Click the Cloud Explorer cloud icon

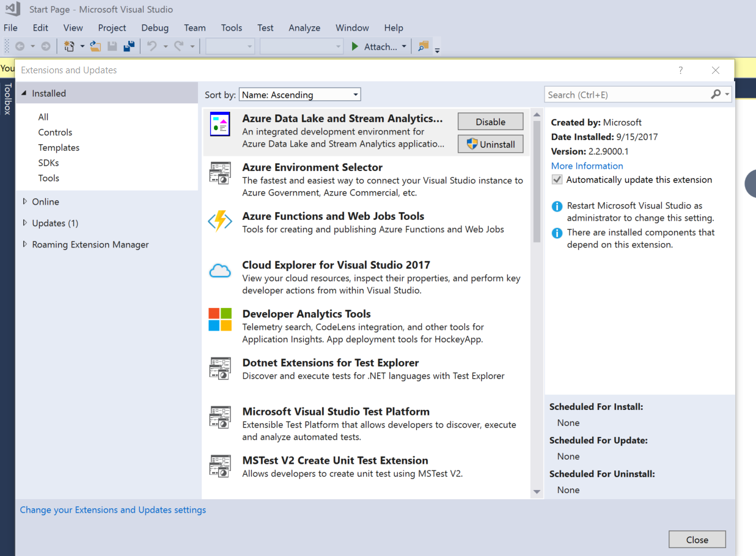pyautogui.click(x=220, y=271)
